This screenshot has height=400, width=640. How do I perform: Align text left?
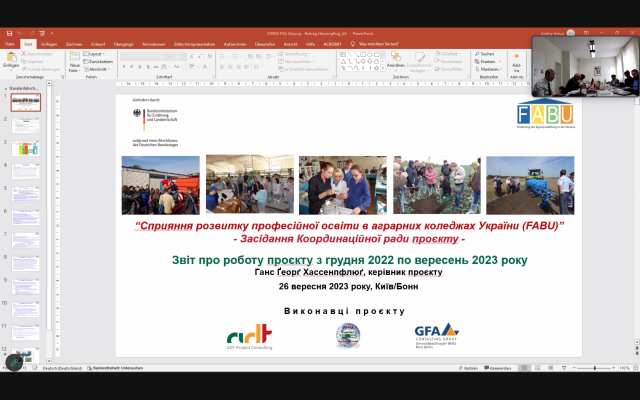pos(222,67)
